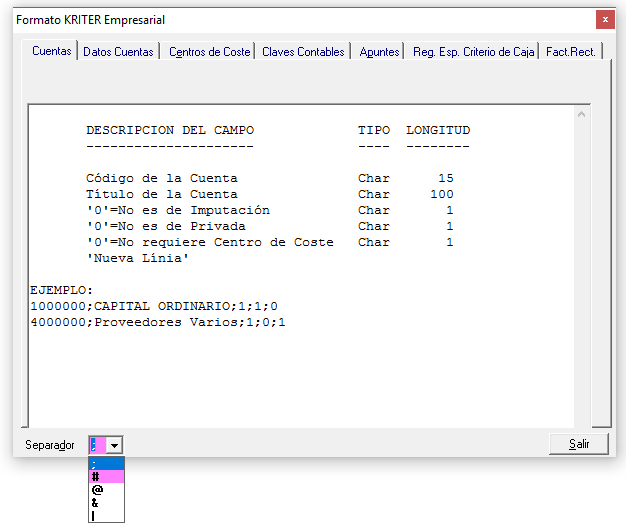Choose the # separator option
This screenshot has width=626, height=526.
(106, 477)
